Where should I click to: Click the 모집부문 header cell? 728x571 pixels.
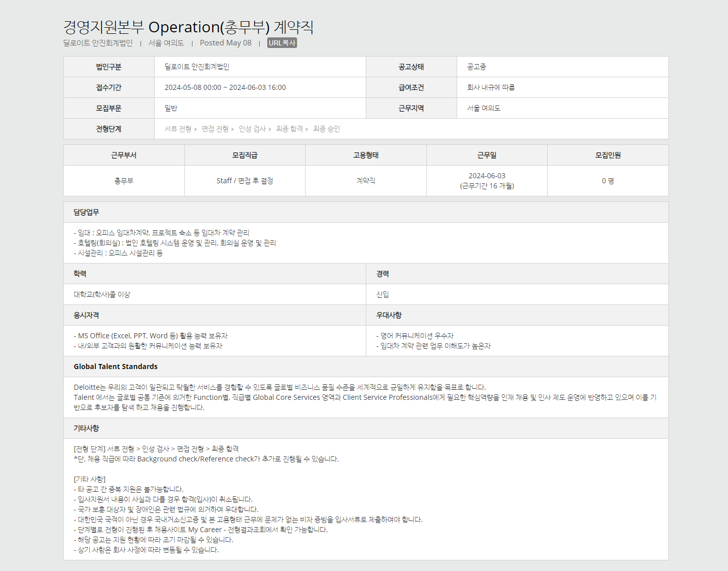109,108
